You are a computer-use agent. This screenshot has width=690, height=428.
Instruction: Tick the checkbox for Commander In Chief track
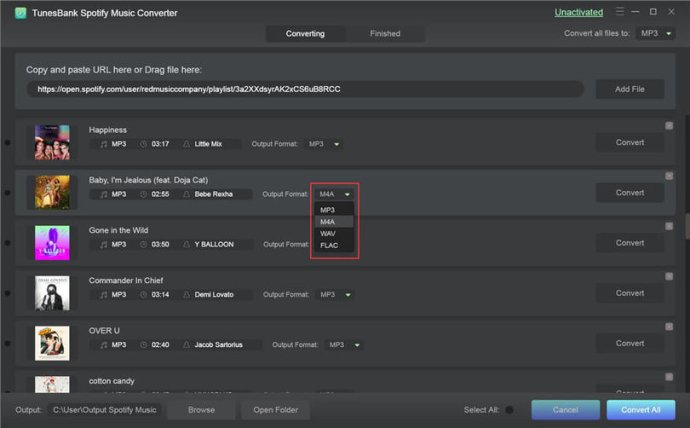(x=669, y=276)
